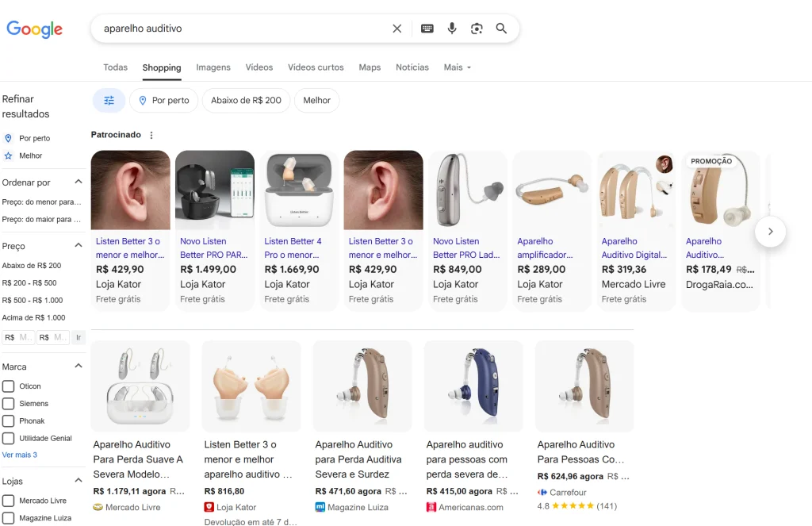Switch to the Vídeos curtos tab

click(x=316, y=67)
